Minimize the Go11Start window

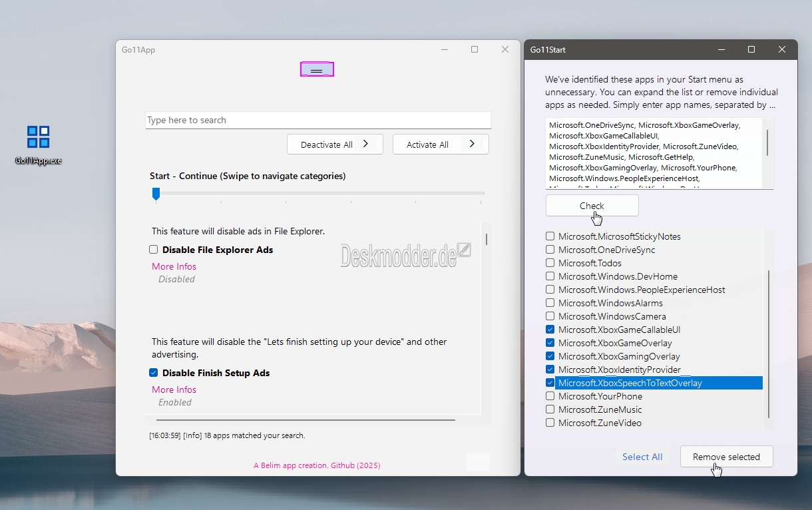[721, 50]
